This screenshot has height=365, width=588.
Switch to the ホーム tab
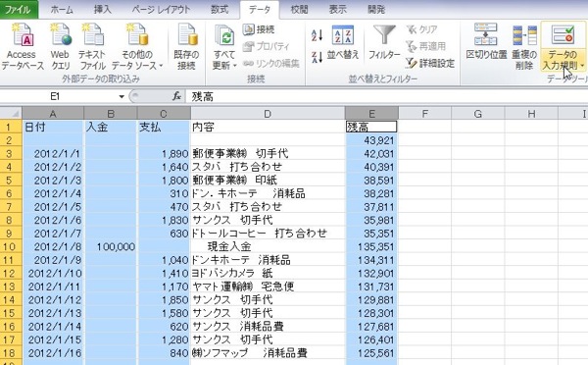(62, 10)
